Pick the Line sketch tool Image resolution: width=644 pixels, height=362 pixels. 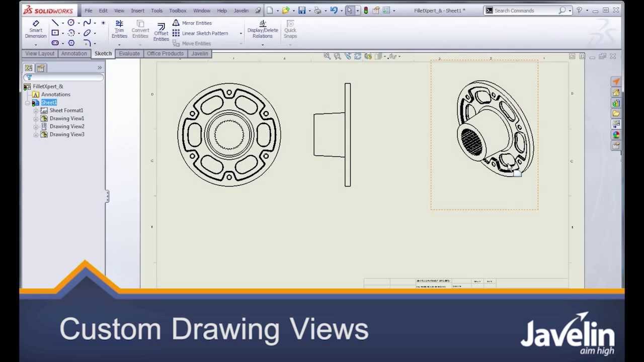(x=55, y=23)
